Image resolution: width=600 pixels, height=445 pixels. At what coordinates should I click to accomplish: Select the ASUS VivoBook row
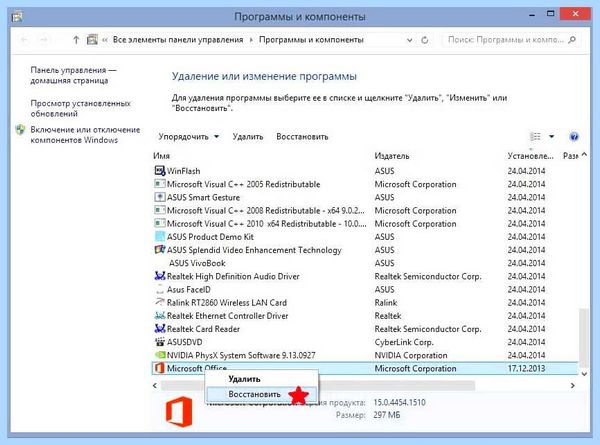click(365, 263)
